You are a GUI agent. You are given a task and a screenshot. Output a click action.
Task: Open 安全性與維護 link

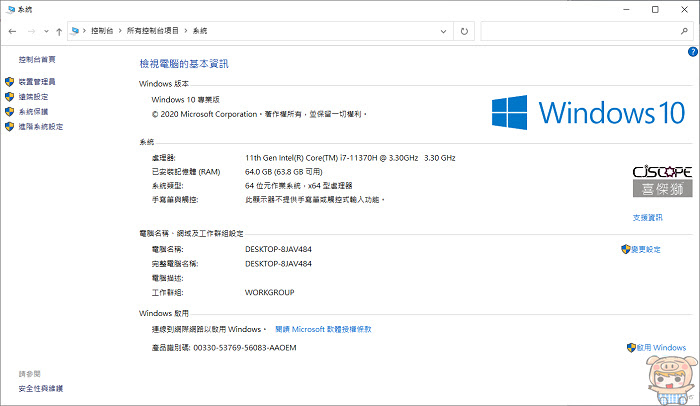pyautogui.click(x=41, y=389)
